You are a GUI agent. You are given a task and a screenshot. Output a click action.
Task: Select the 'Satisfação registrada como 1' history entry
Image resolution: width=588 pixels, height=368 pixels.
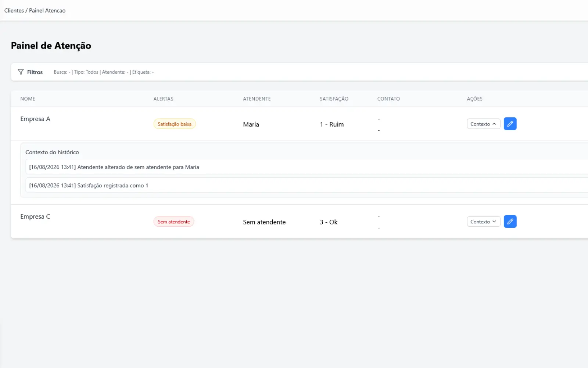[307, 185]
